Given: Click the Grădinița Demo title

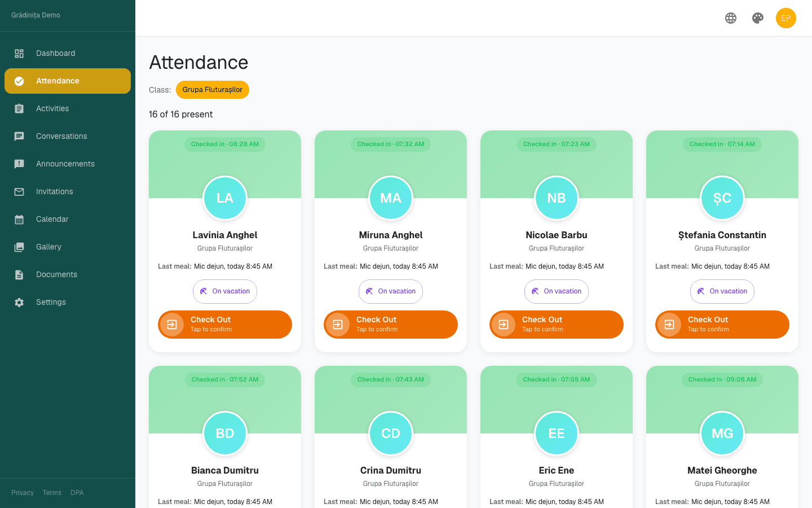Looking at the screenshot, I should pyautogui.click(x=36, y=15).
